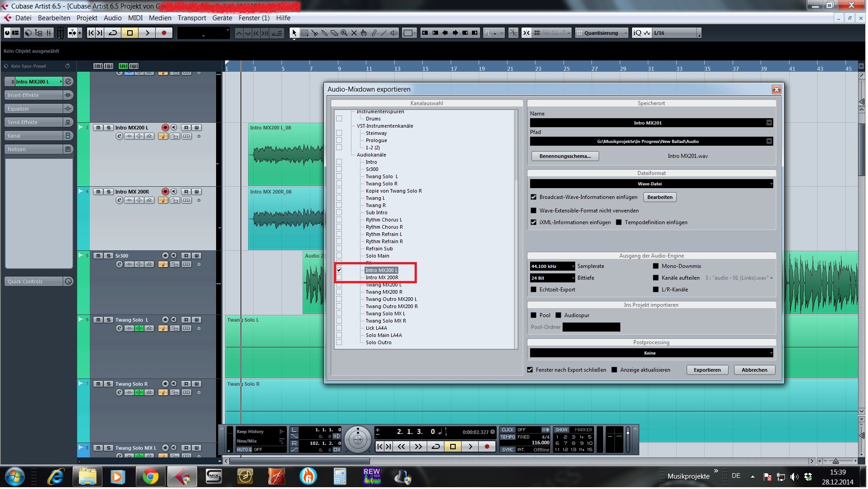Viewport: 868px width, 489px height.
Task: Open Internet Explorer from the taskbar
Action: 56,478
